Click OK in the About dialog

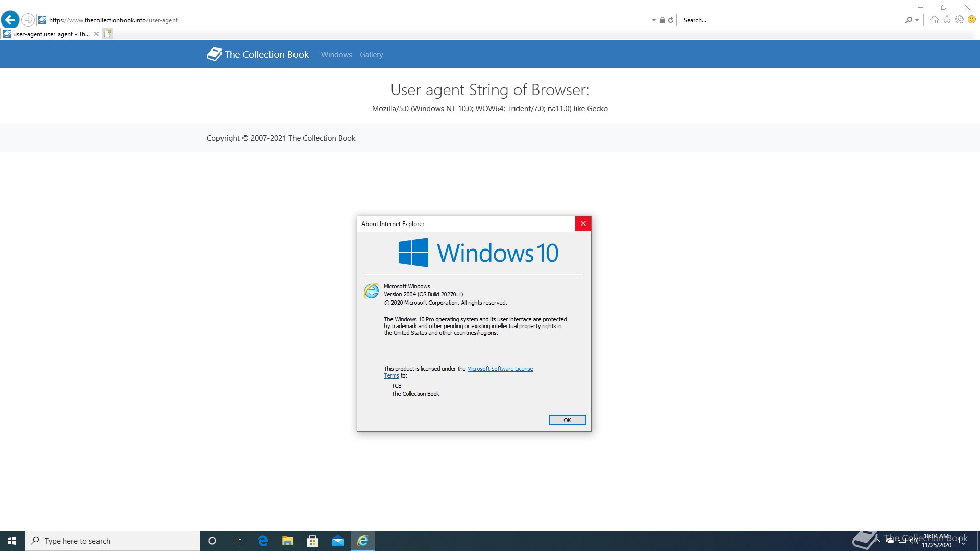click(x=567, y=420)
